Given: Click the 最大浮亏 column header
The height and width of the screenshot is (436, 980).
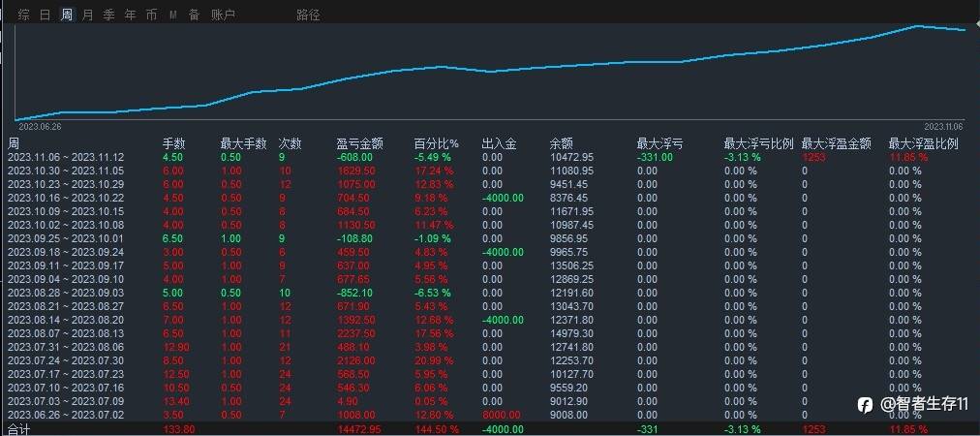Looking at the screenshot, I should (659, 143).
